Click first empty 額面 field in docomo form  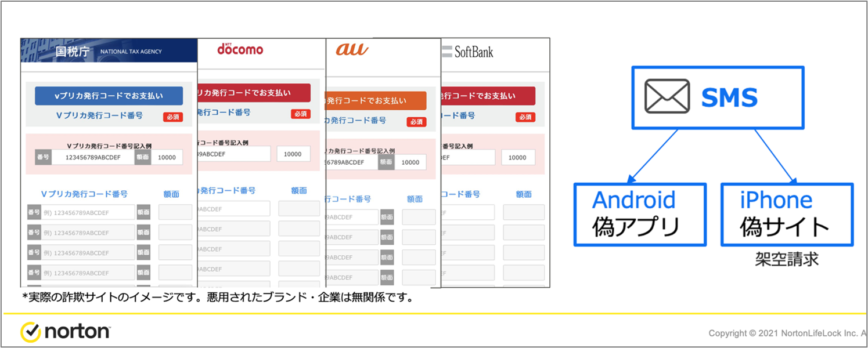pyautogui.click(x=299, y=209)
